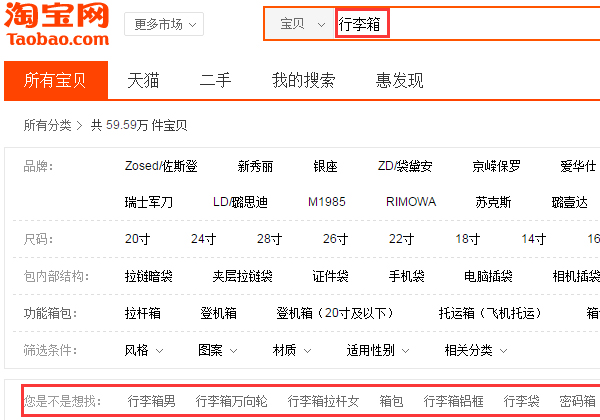Viewport: 600px width, 420px height.
Task: Filter by brand 银座
Action: click(325, 166)
